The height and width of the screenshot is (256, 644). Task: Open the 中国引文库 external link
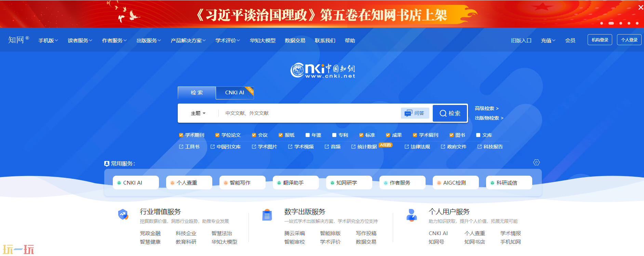(225, 147)
